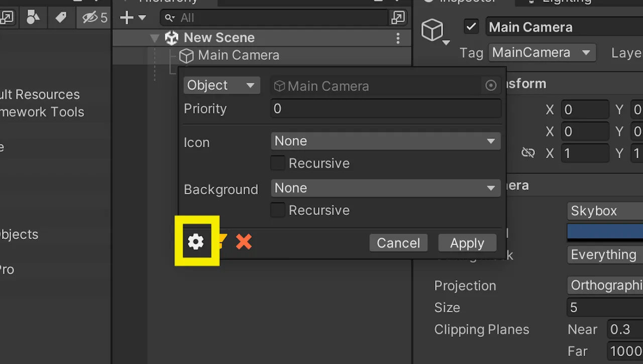Viewport: 643px width, 364px height.
Task: Click the Inspector's GameObject cube icon
Action: point(433,30)
